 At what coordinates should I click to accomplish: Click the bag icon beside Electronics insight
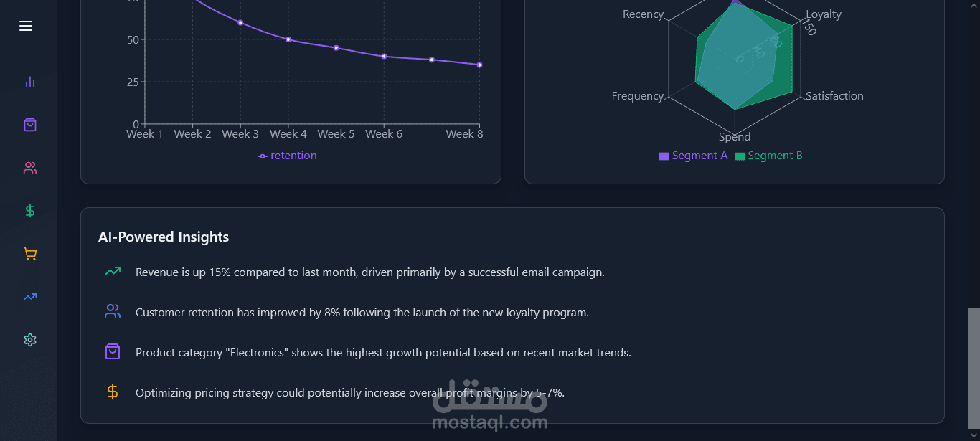click(113, 352)
